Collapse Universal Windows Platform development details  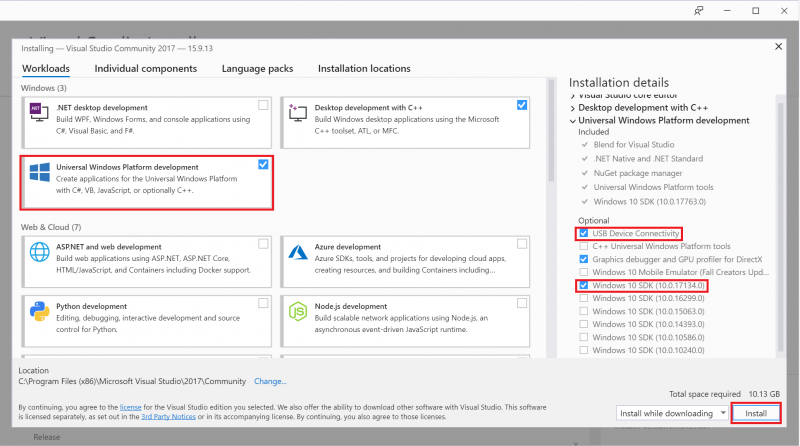point(572,120)
